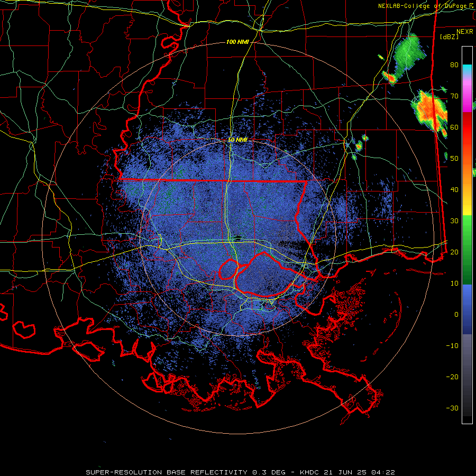Viewport: 476px width, 476px height.
Task: Click the -20 dBZ scale value
Action: coord(452,377)
